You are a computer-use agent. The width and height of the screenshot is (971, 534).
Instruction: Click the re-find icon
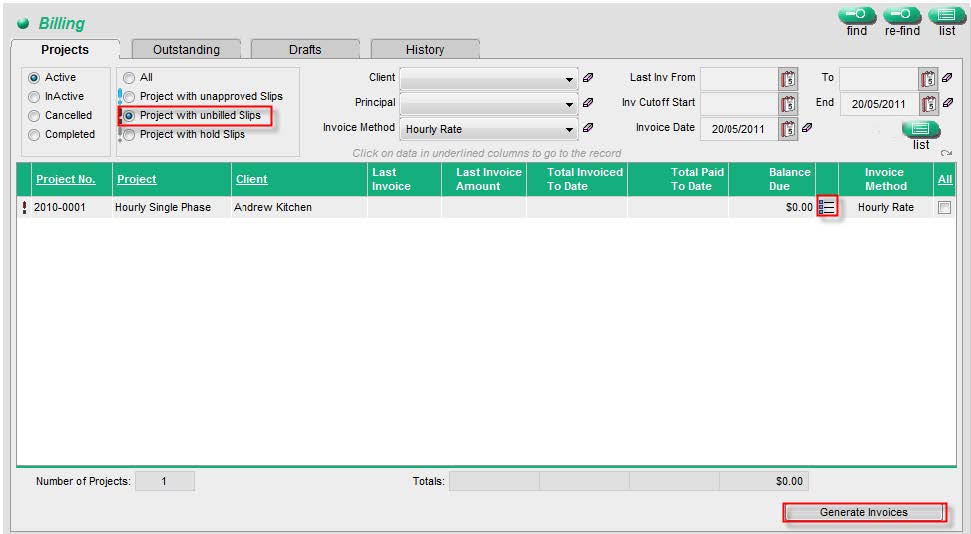tap(902, 15)
